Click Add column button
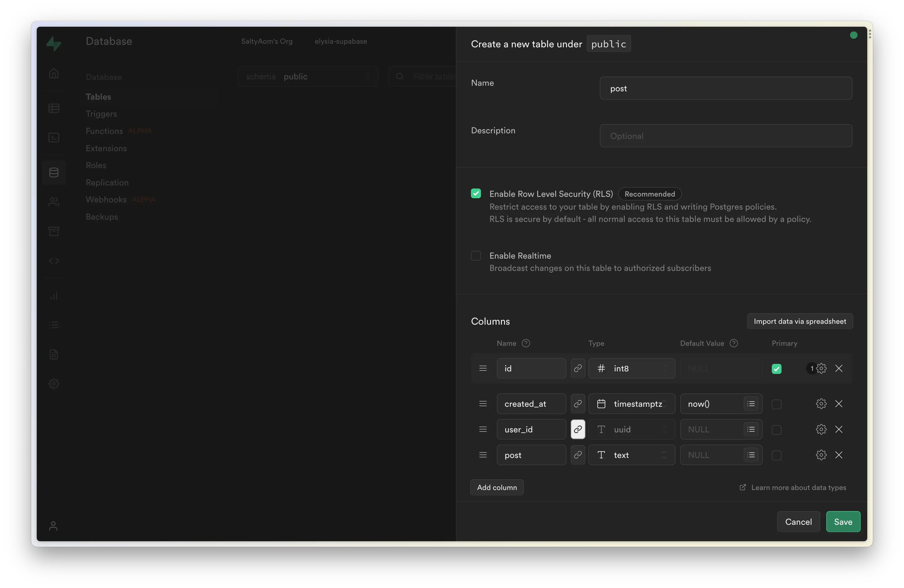Screen dimensions: 904x588 pos(497,487)
